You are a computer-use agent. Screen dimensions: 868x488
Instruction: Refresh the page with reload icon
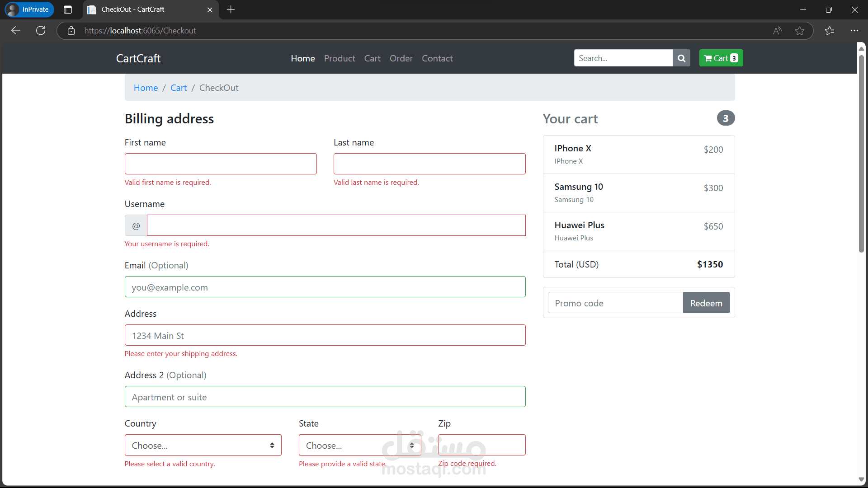tap(41, 31)
